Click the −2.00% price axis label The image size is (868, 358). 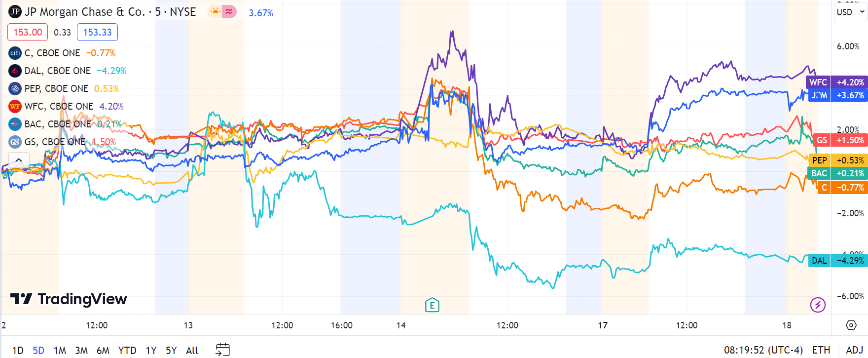tap(850, 213)
